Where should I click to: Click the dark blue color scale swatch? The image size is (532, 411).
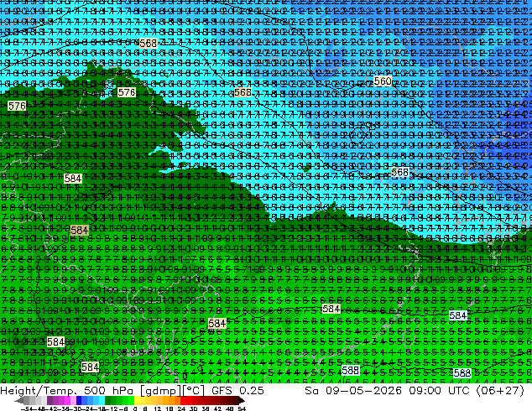(79, 401)
